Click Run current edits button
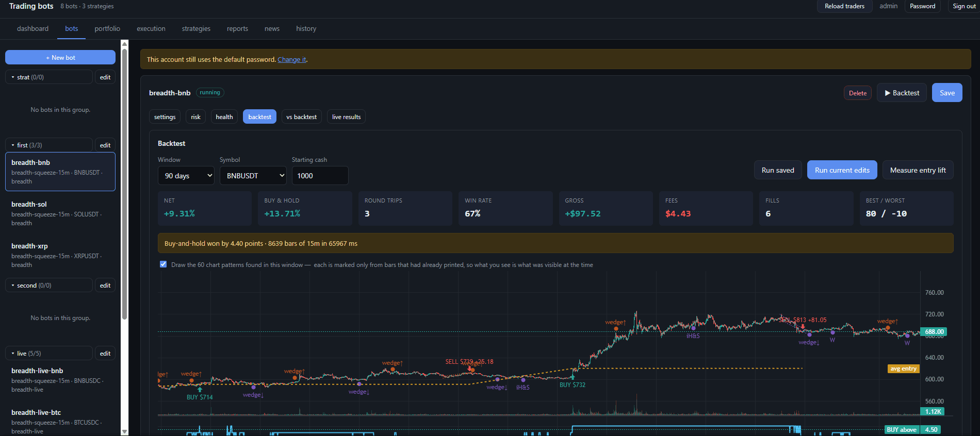 (x=842, y=170)
